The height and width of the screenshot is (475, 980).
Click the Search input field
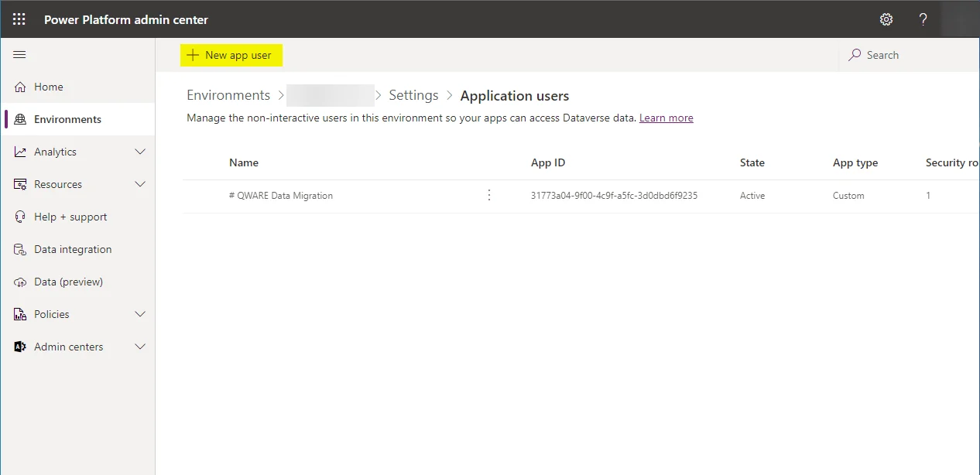point(910,55)
